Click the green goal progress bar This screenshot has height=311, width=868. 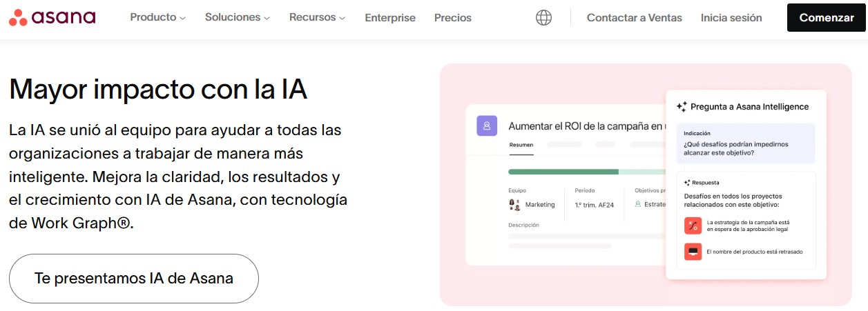563,172
